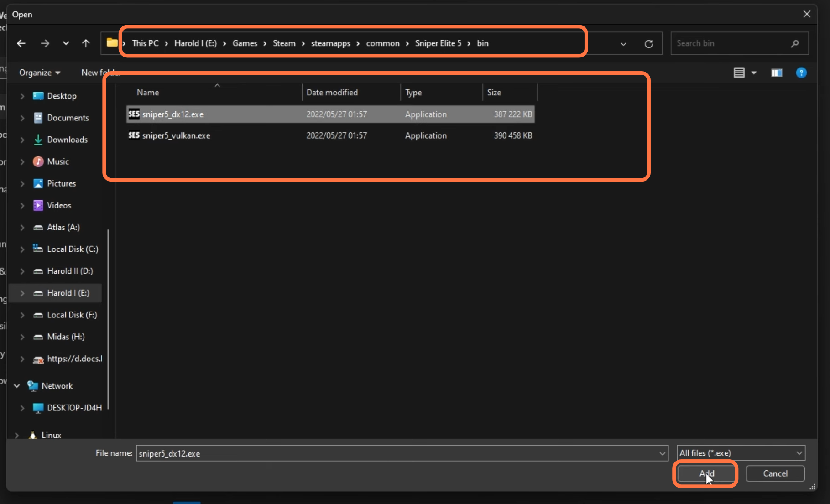Jump to Steam breadcrumb folder
The image size is (830, 504).
tap(284, 43)
